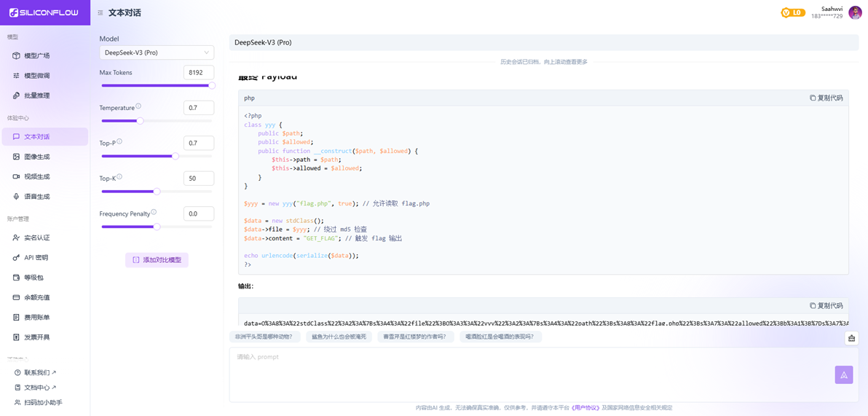Open the user avatar profile
The width and height of the screenshot is (868, 416).
pyautogui.click(x=855, y=13)
